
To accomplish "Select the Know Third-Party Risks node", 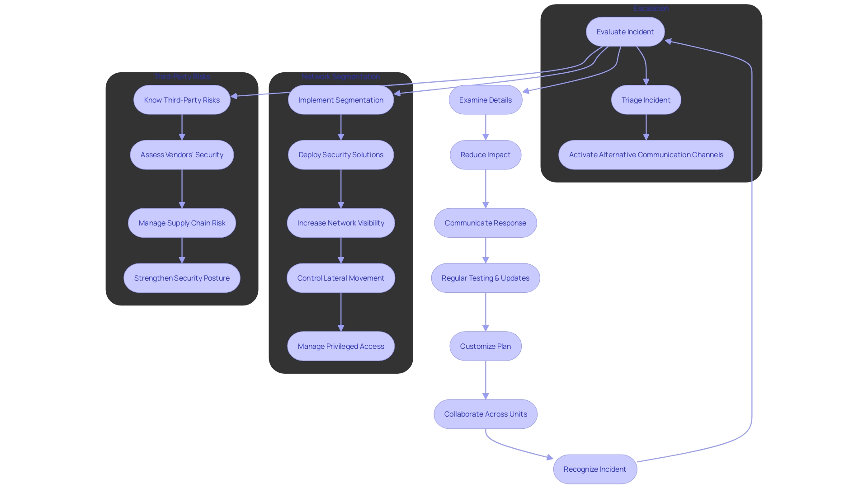I will coord(182,99).
